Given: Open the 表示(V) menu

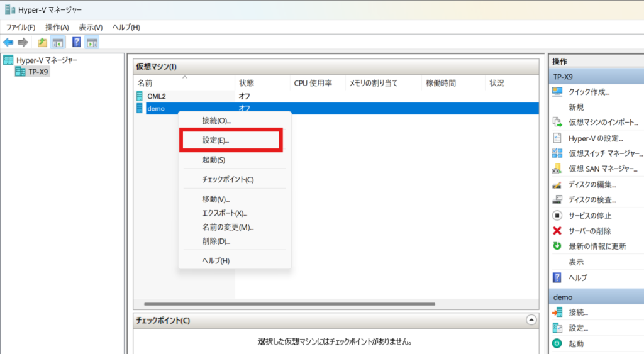Looking at the screenshot, I should [x=91, y=27].
